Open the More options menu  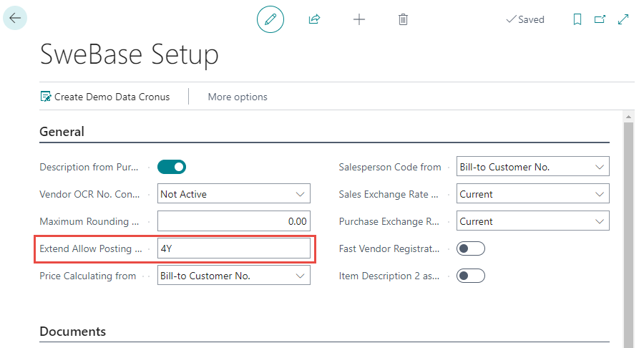click(238, 97)
